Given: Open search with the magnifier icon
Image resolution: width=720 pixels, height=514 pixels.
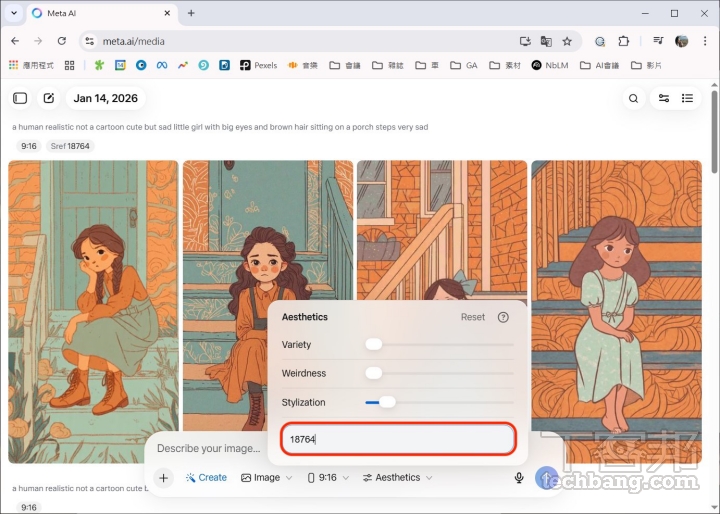Looking at the screenshot, I should click(x=633, y=98).
